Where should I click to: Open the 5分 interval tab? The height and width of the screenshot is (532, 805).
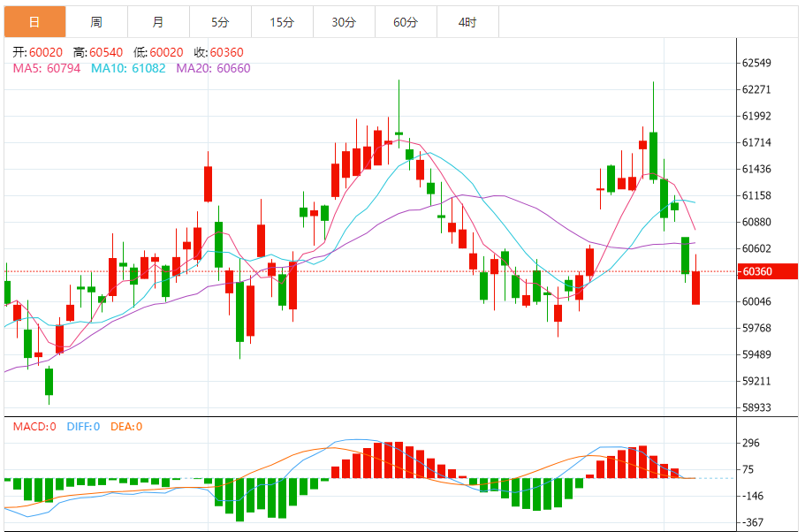220,22
